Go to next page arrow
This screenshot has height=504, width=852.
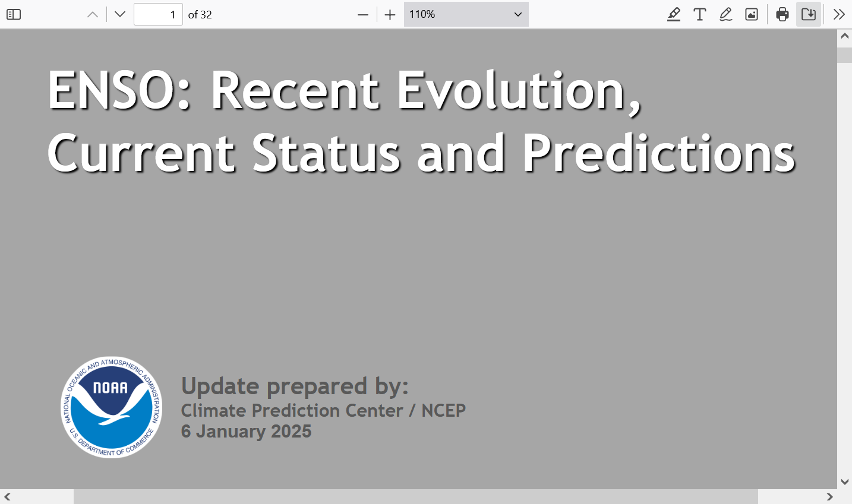120,14
